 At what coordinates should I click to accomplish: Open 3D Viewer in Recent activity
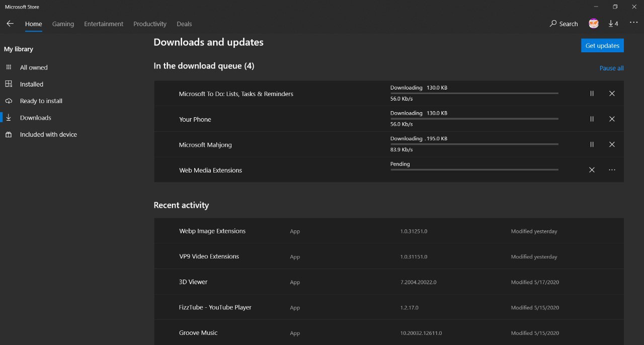(x=389, y=282)
